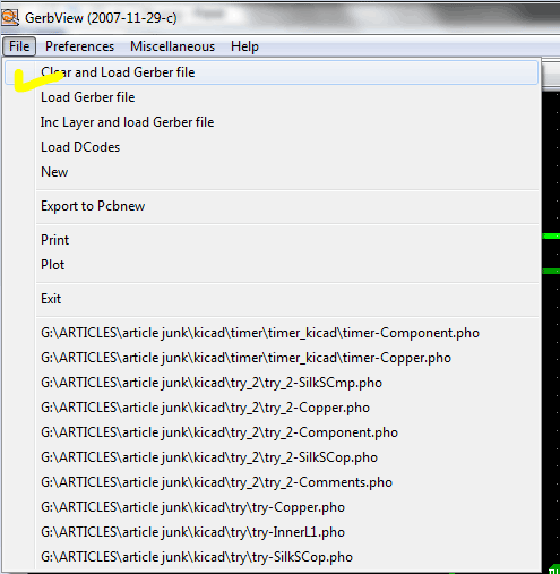The image size is (560, 574).
Task: Open recent file try_2-SilkSCmp.pho
Action: [x=272, y=383]
